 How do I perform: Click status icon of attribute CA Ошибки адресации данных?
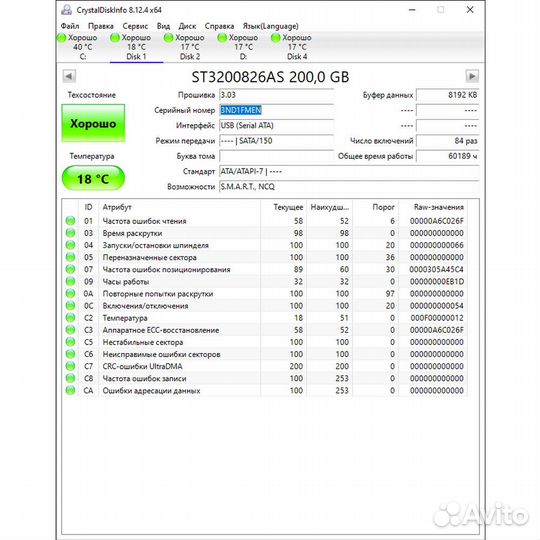pyautogui.click(x=71, y=391)
